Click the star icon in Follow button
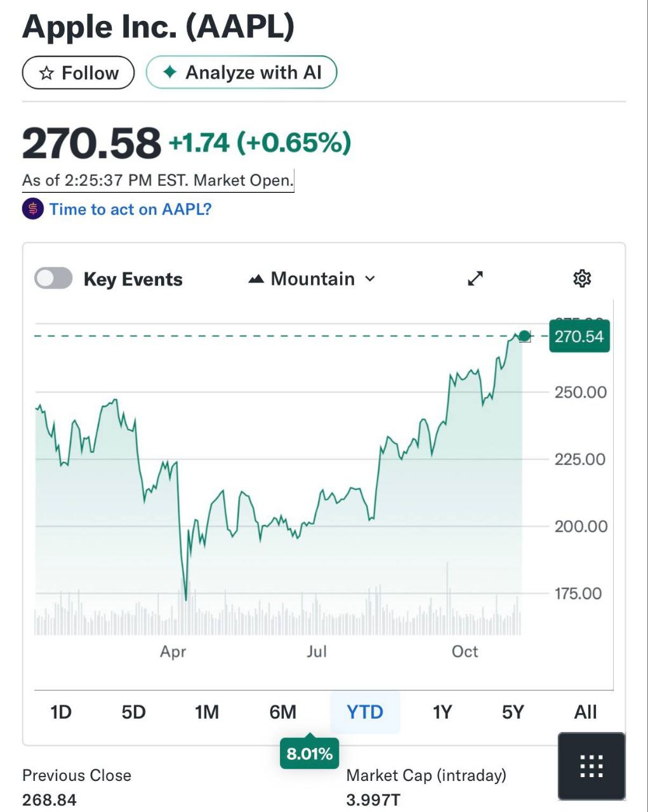The height and width of the screenshot is (812, 648). pyautogui.click(x=46, y=73)
